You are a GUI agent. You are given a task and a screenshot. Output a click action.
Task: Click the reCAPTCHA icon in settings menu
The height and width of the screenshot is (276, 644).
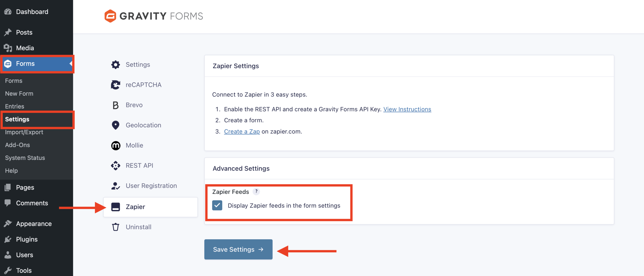115,85
